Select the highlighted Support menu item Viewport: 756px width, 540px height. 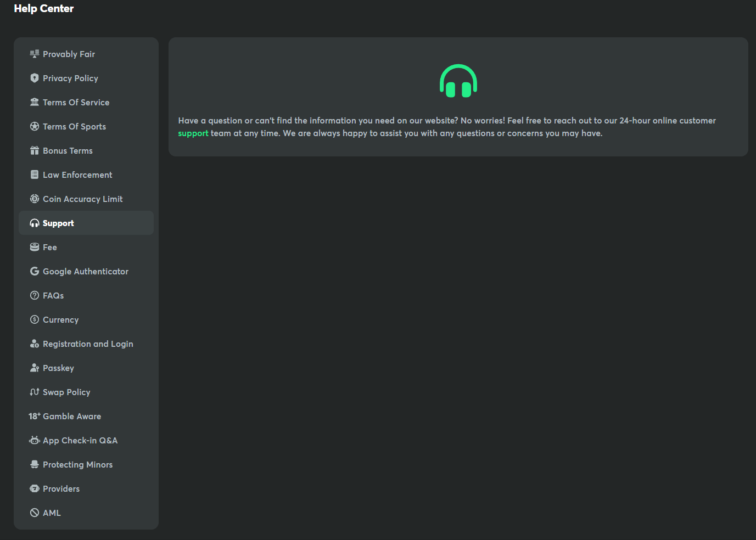pos(58,223)
